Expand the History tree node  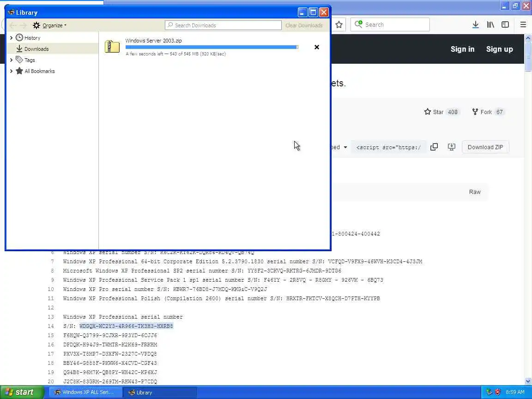coord(11,38)
